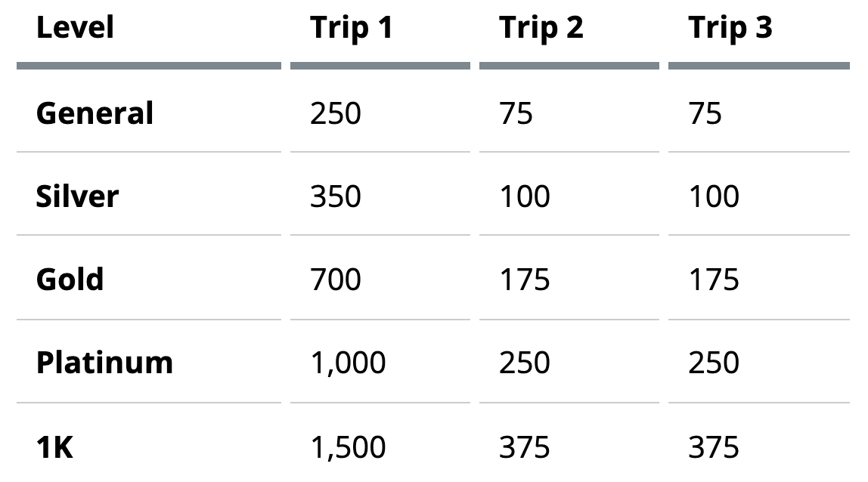Select the Platinum row label
Image resolution: width=868 pixels, height=482 pixels.
104,363
